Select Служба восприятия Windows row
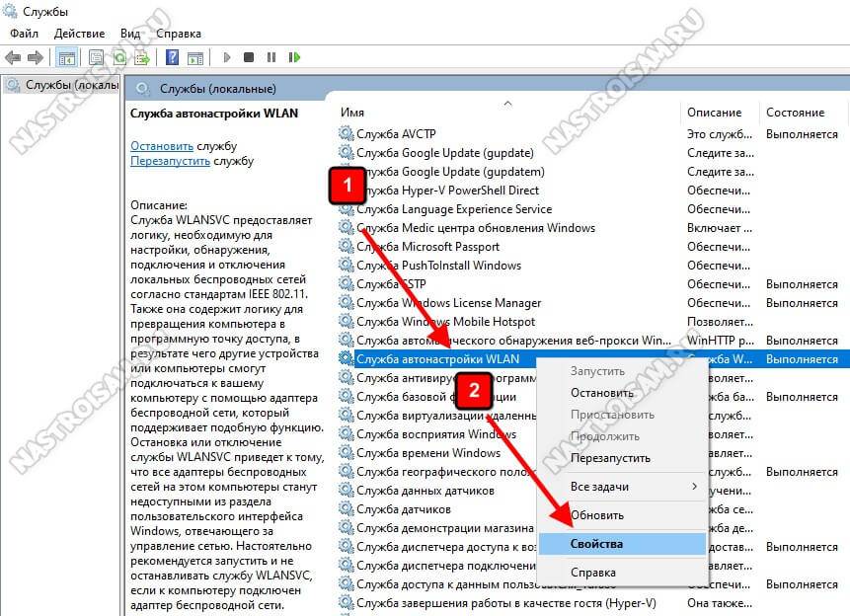 [x=435, y=434]
